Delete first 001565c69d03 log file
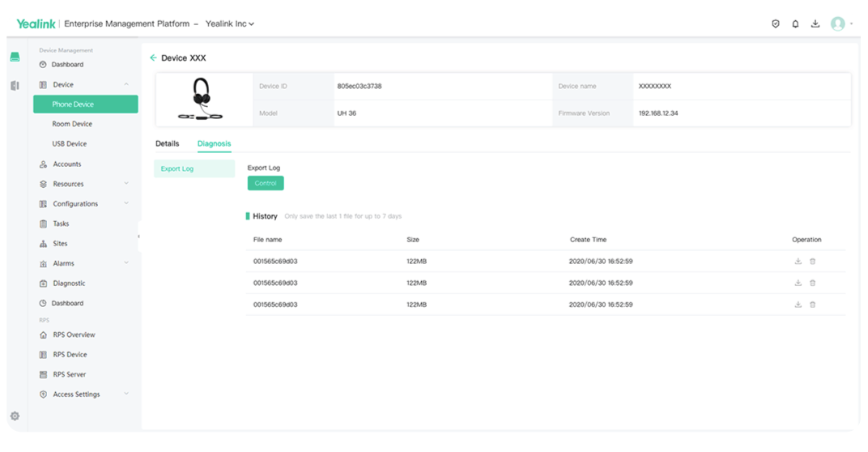868x452 pixels. 813,262
